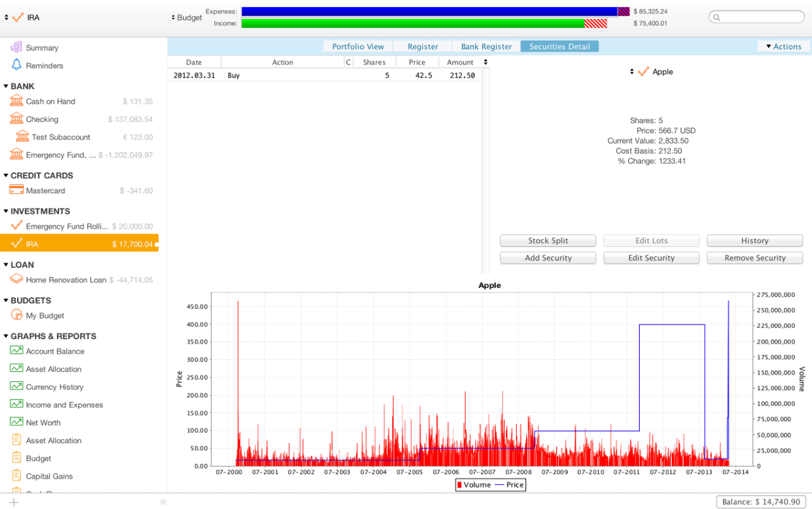This screenshot has height=509, width=812.
Task: Click the sidebar resize grip handle
Action: [163, 502]
